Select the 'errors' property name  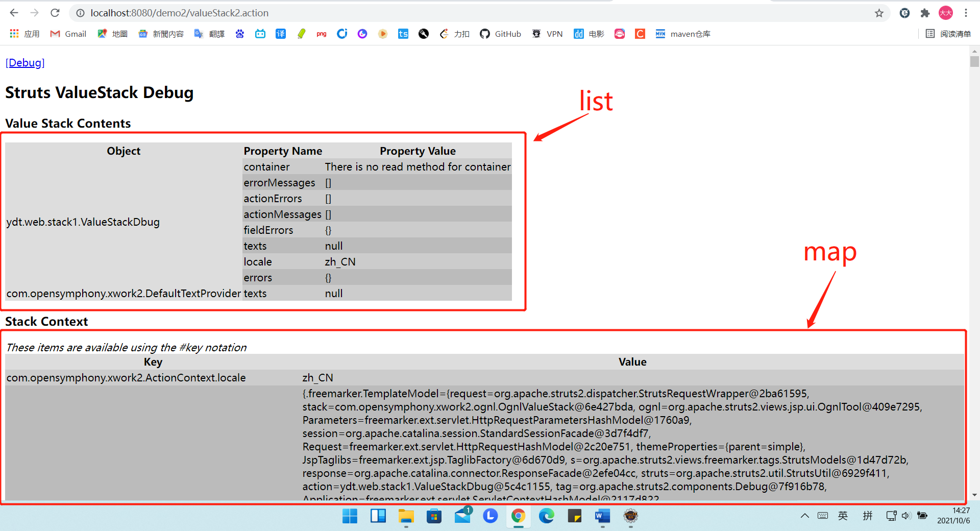(258, 278)
